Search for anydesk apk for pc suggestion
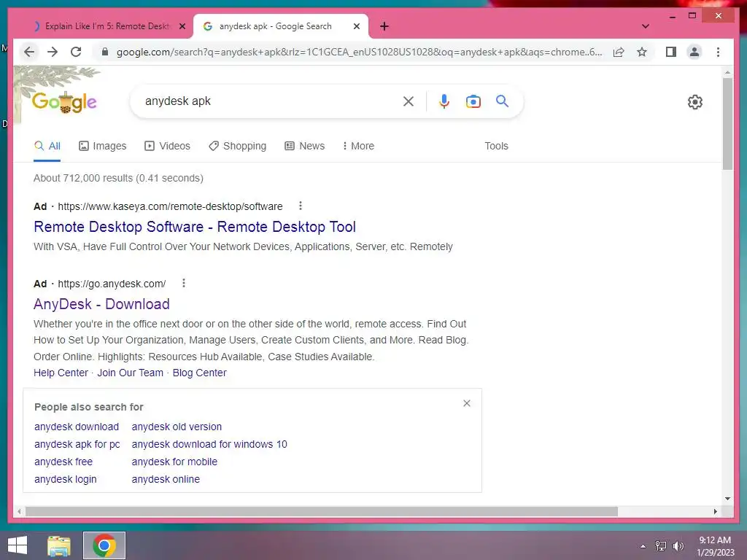Screen dimensions: 747x560 (77, 444)
